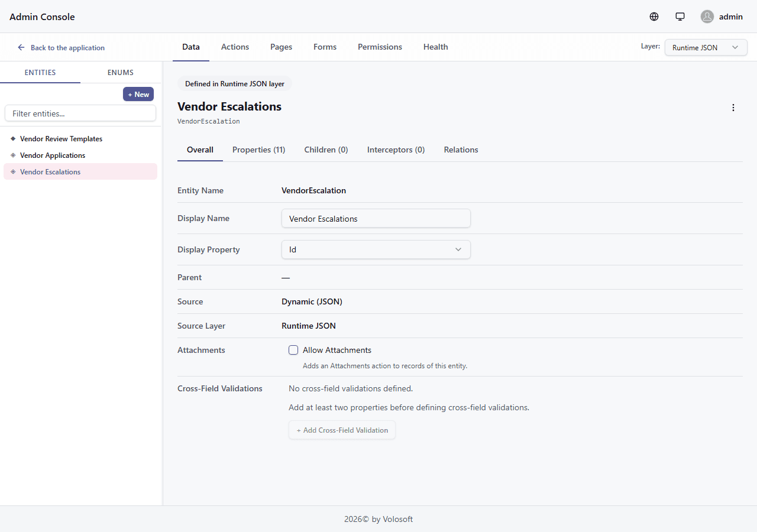Switch to the Actions tab

(235, 47)
